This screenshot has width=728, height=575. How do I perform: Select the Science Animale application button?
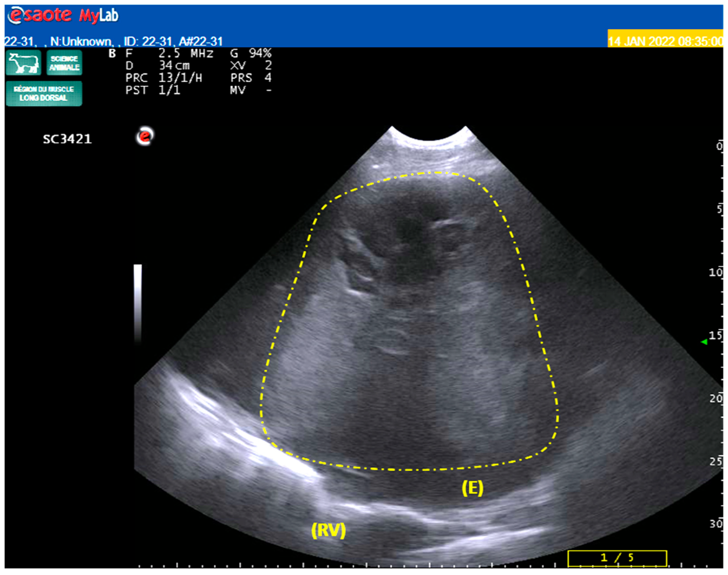(x=64, y=63)
